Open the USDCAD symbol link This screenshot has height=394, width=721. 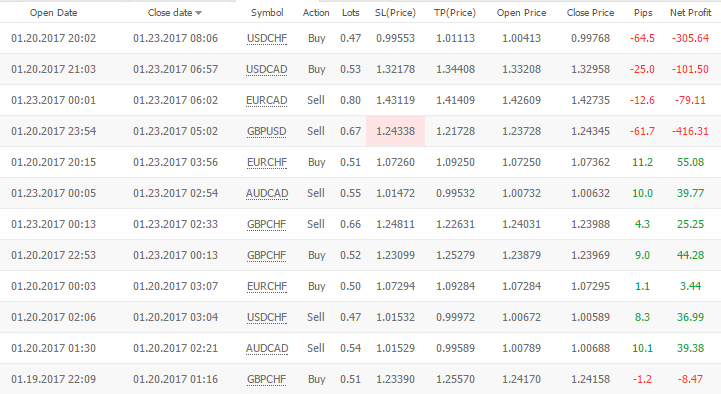(267, 69)
